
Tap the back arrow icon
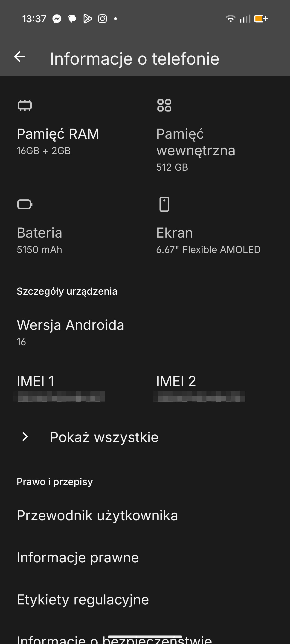click(19, 57)
